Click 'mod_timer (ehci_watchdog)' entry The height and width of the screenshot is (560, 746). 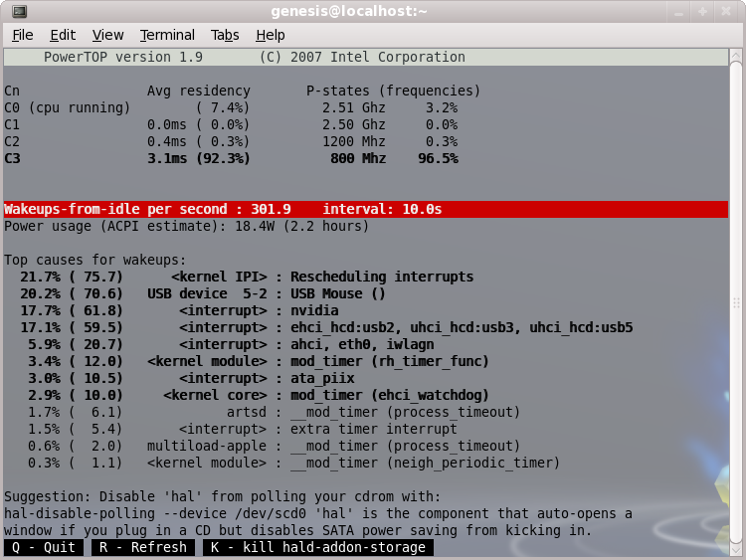tap(390, 395)
